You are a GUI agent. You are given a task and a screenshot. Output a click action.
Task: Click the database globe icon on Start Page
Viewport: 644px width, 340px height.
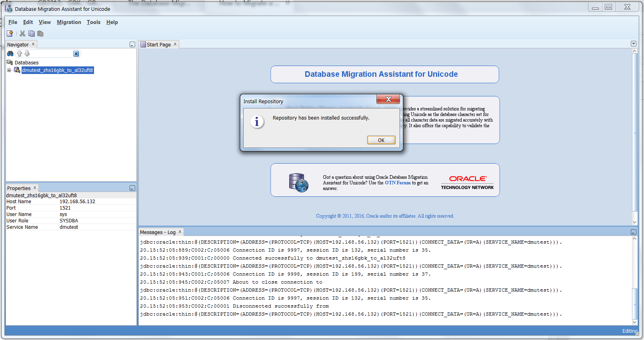pos(298,182)
